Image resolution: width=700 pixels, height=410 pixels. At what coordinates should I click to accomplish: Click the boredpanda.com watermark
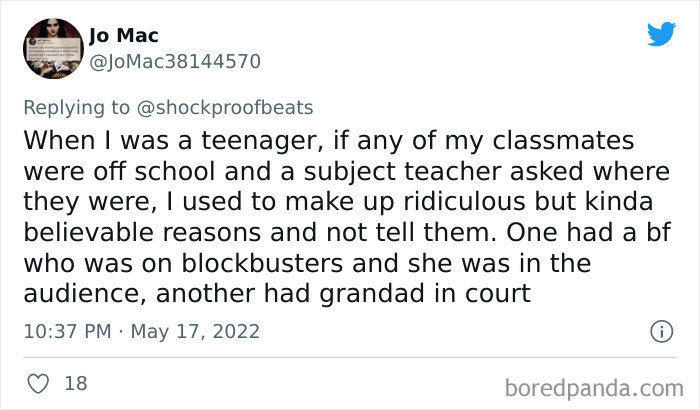pyautogui.click(x=594, y=388)
